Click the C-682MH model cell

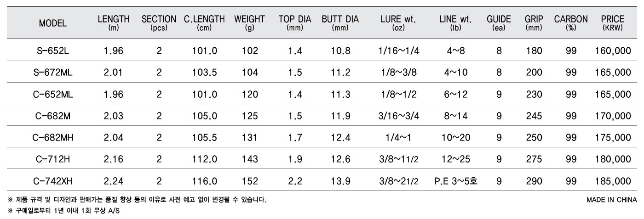(x=53, y=137)
